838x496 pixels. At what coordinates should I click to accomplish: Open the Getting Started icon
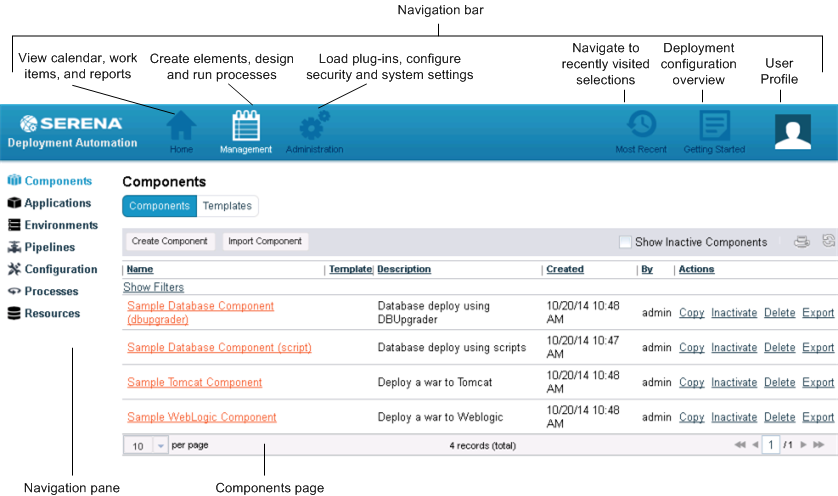[x=714, y=126]
